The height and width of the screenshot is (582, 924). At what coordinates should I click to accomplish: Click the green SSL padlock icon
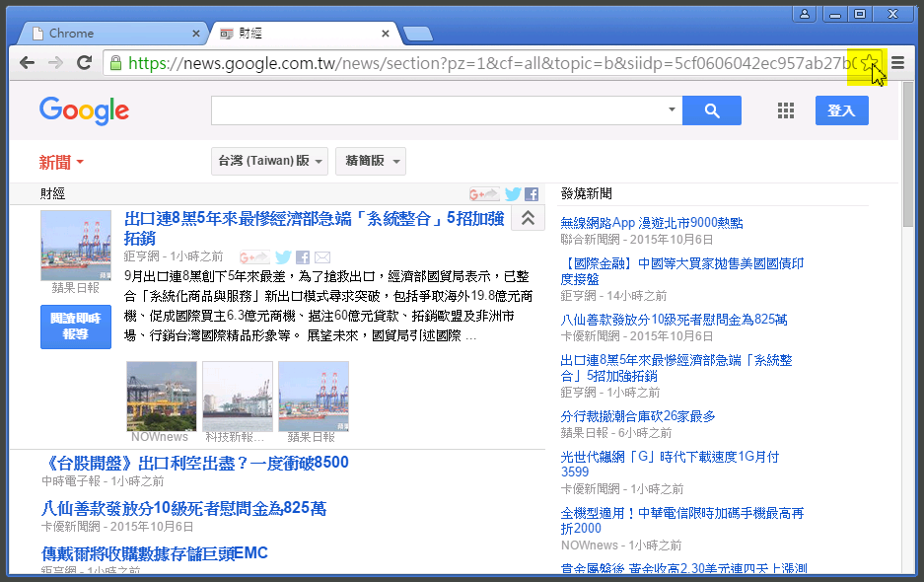pos(116,62)
